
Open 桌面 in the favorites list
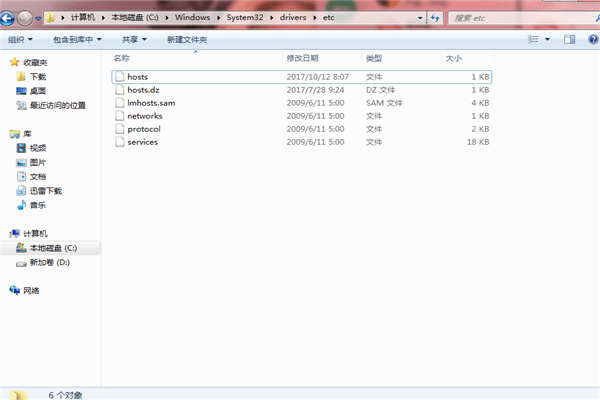click(x=38, y=91)
